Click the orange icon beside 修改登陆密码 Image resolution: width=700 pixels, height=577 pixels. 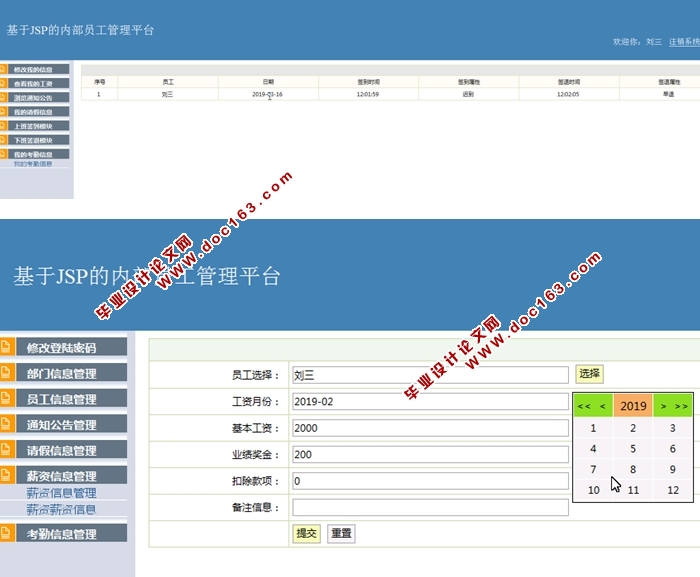[x=6, y=347]
